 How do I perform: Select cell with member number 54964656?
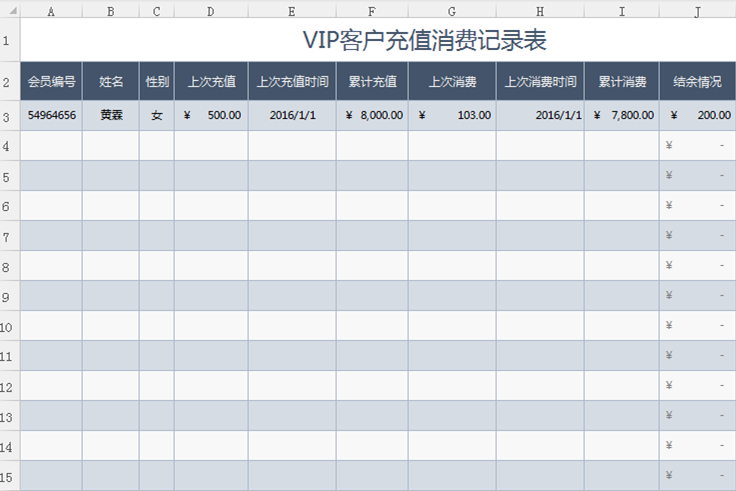(51, 115)
